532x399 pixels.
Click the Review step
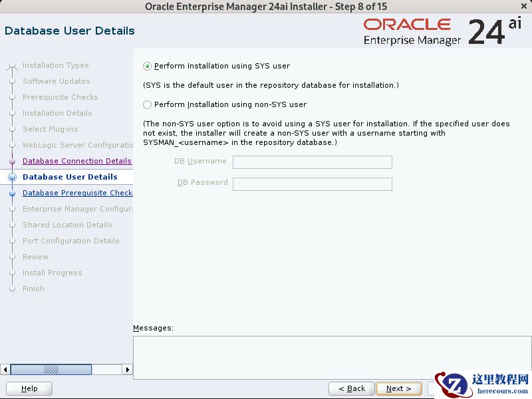pyautogui.click(x=35, y=257)
